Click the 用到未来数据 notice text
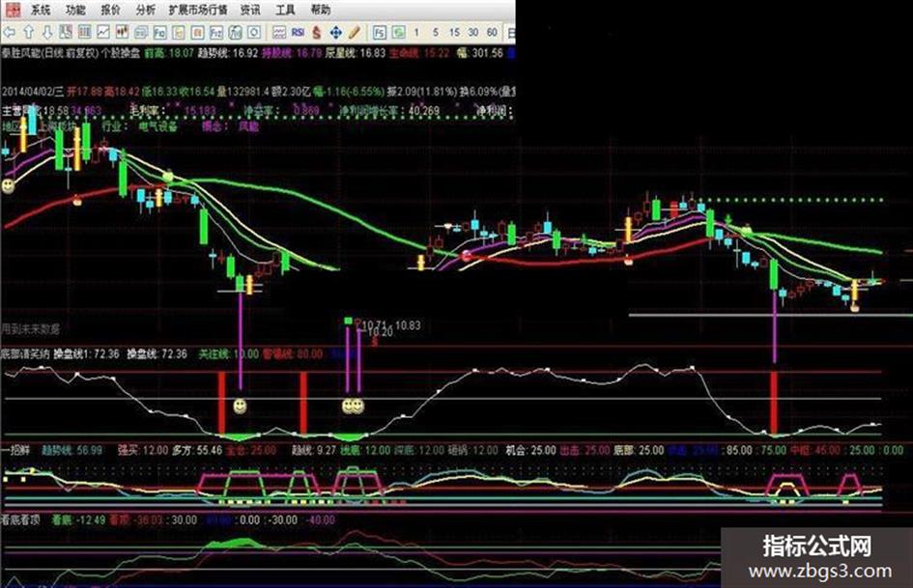Screen dimensions: 913x588 30,329
